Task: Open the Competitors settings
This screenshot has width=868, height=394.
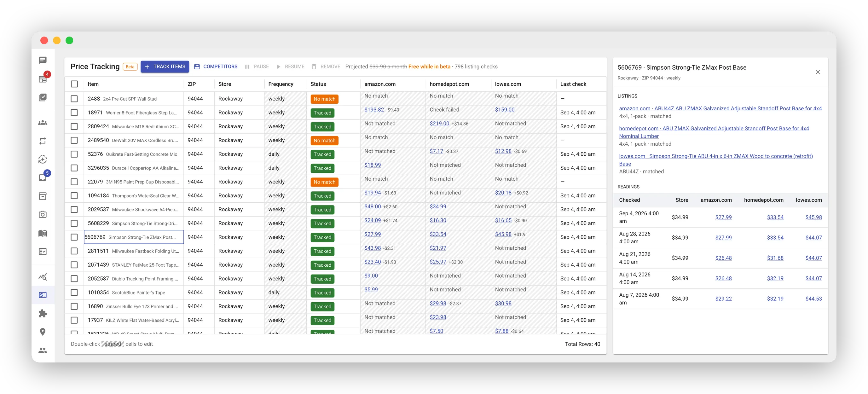Action: pos(216,67)
